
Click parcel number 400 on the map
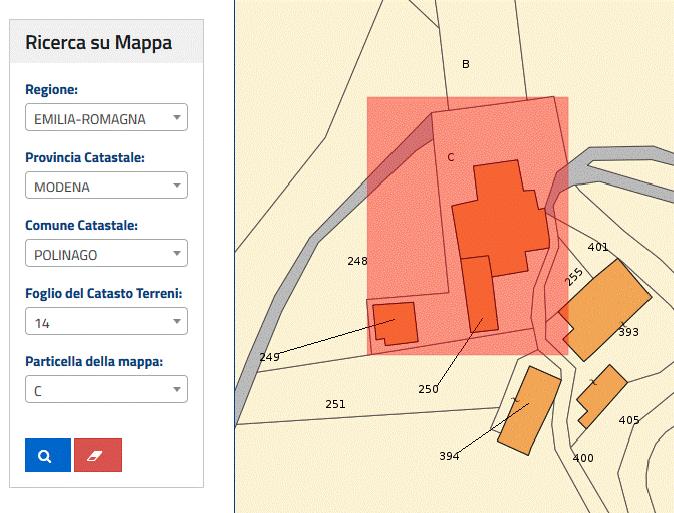[x=583, y=458]
